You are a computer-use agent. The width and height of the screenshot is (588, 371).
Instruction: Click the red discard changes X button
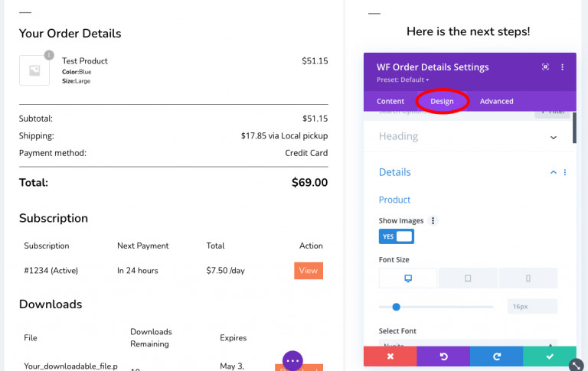[390, 356]
